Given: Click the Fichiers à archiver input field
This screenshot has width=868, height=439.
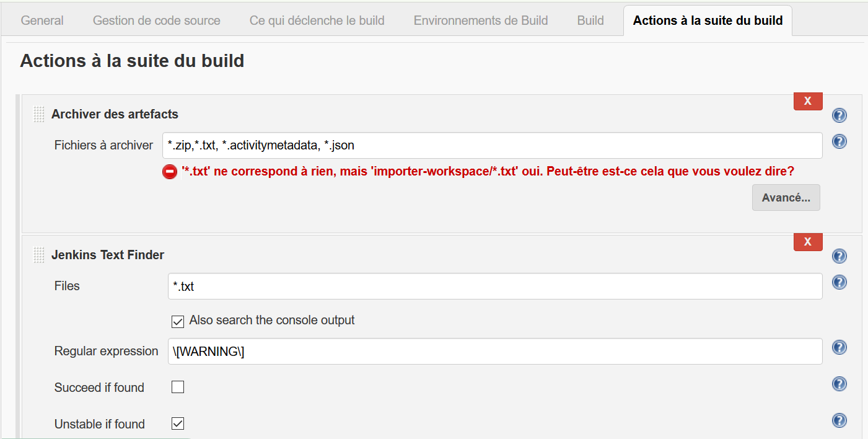Looking at the screenshot, I should [x=492, y=145].
